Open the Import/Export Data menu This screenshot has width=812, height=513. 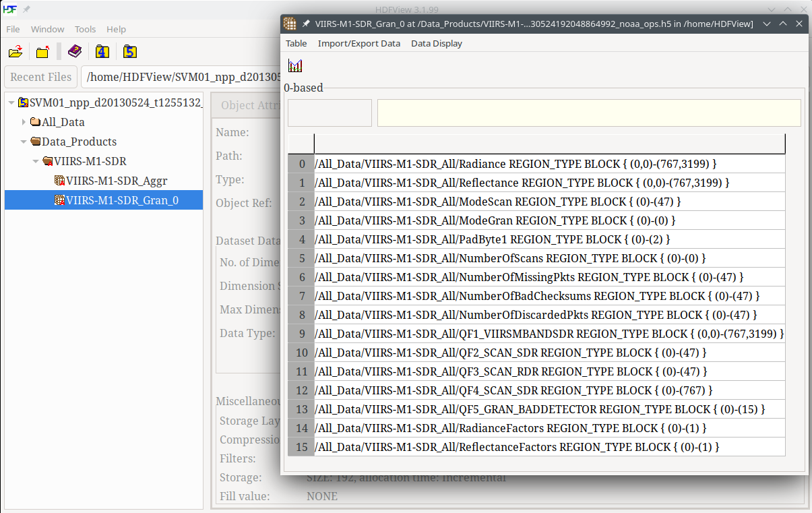pos(358,43)
